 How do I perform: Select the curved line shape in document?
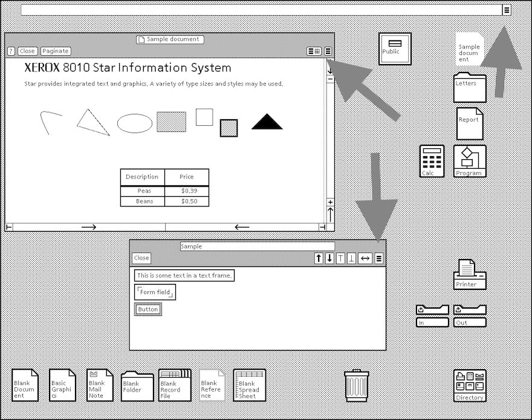pyautogui.click(x=51, y=122)
